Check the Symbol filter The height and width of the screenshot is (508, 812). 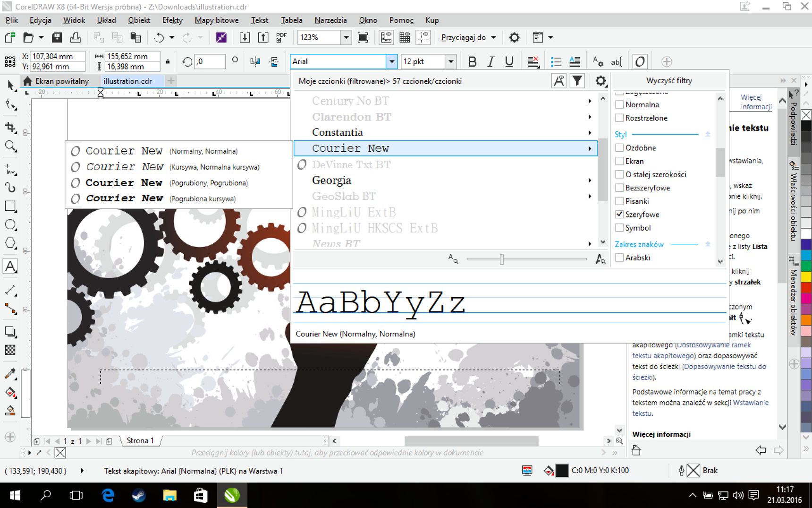[x=620, y=228]
